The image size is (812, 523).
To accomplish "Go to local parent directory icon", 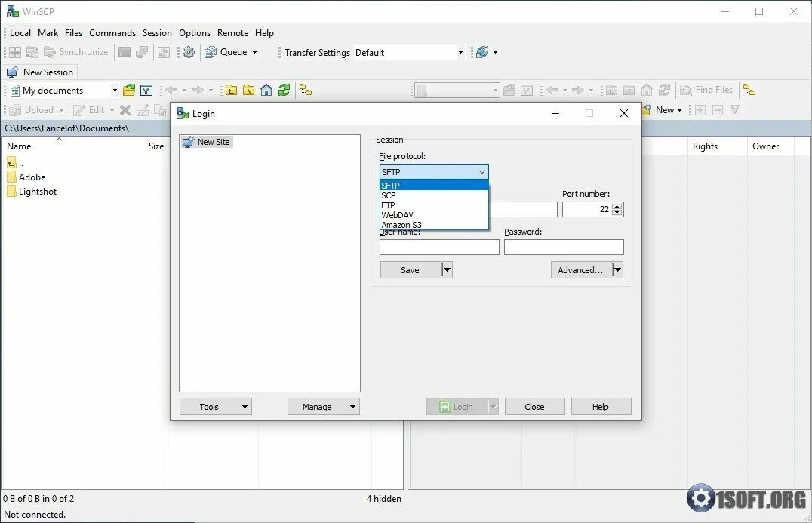I will [x=231, y=90].
